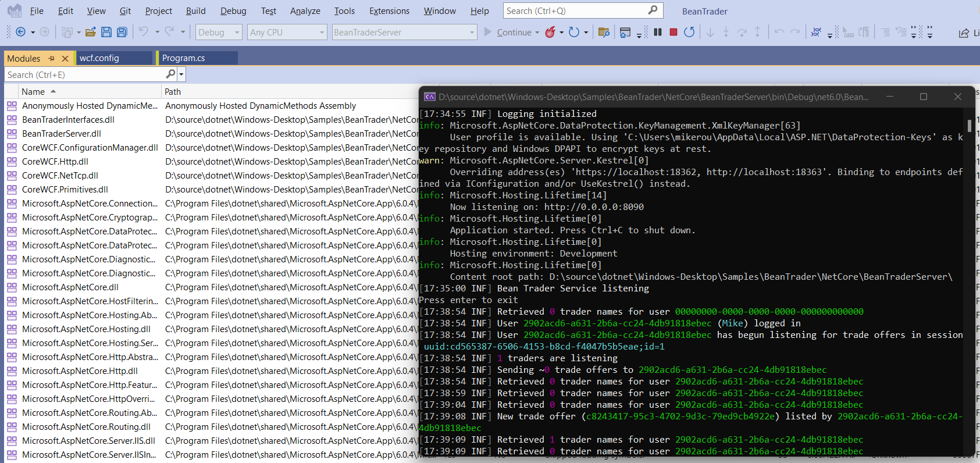Close the Modules tab with its X
The height and width of the screenshot is (463, 980).
[x=65, y=58]
